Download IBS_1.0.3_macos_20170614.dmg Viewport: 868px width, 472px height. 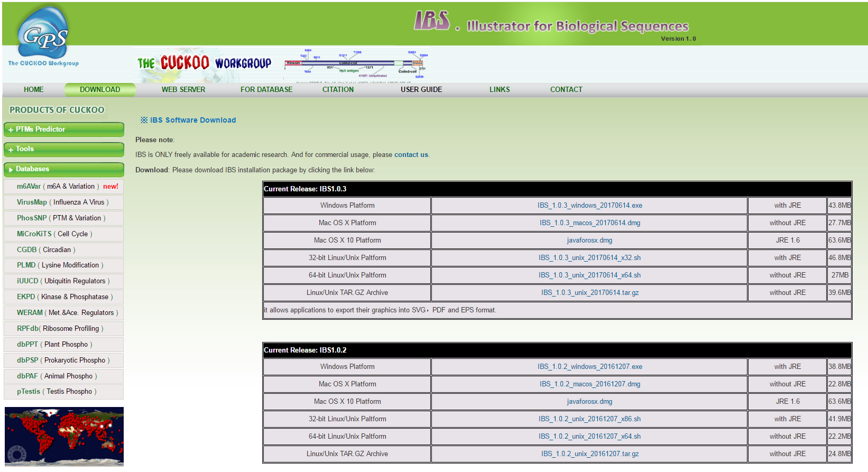pos(589,223)
